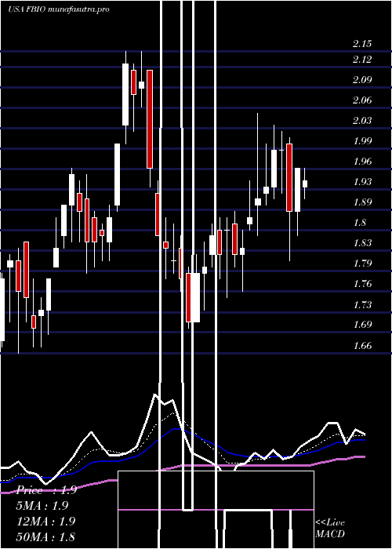Select the 2.09 price level label
The image size is (392, 549).
362,79
